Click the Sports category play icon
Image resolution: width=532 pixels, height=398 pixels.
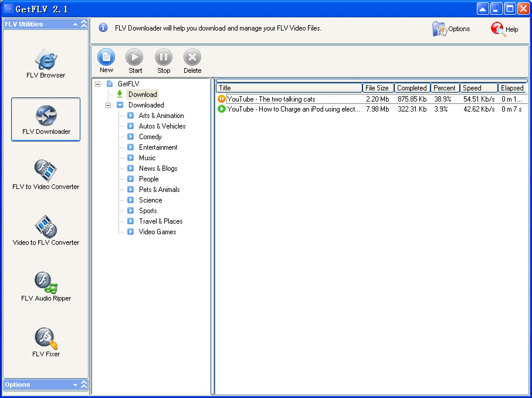(x=130, y=211)
